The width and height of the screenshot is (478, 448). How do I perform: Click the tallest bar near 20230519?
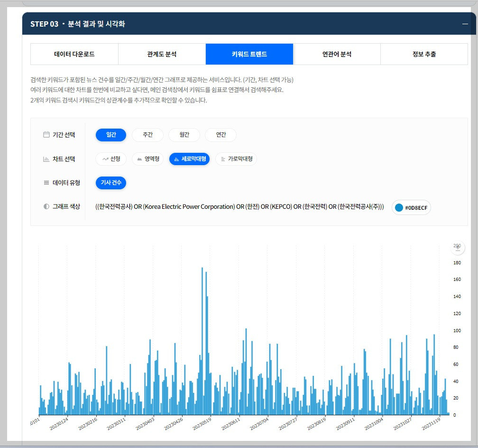pyautogui.click(x=202, y=341)
